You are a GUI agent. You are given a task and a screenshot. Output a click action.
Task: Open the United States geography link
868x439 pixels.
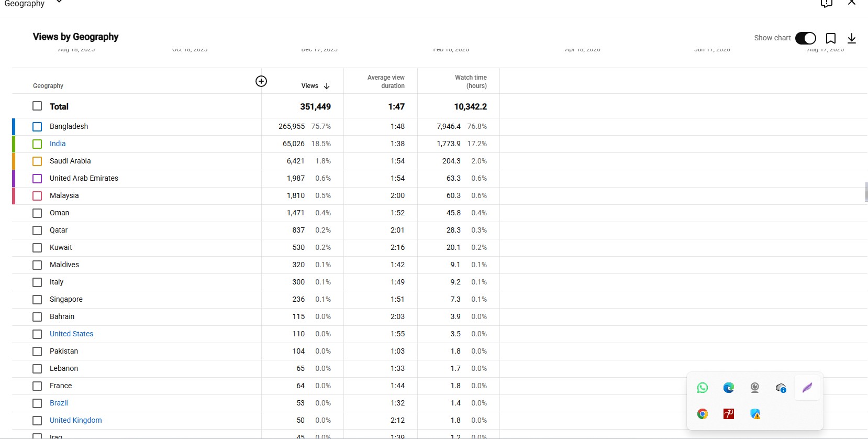[x=71, y=334]
